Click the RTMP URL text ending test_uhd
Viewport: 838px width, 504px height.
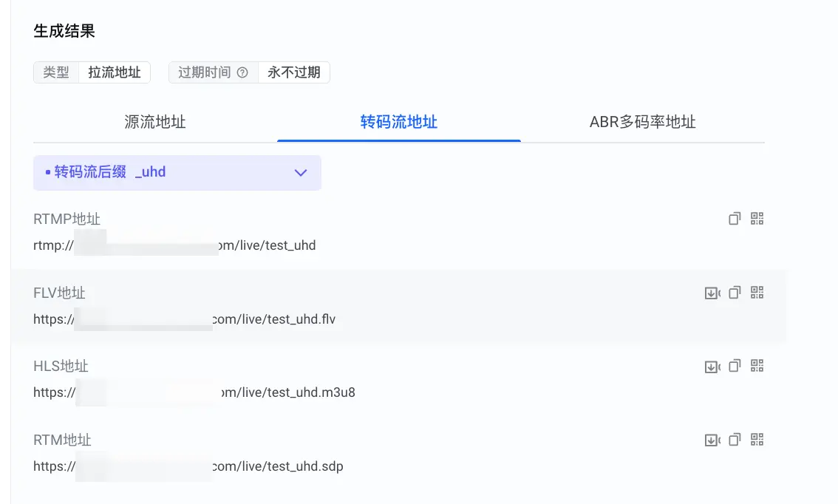pyautogui.click(x=174, y=245)
